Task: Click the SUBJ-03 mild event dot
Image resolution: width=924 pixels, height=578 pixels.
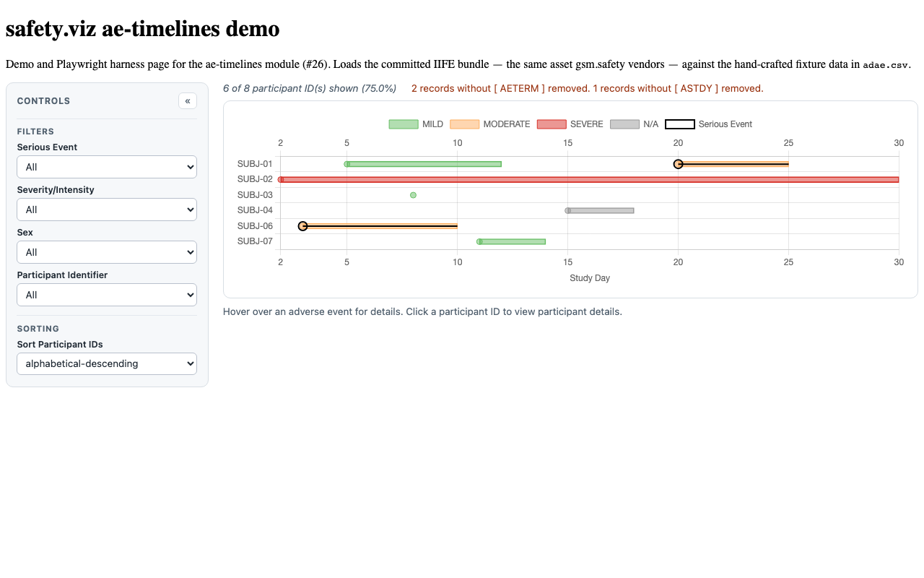Action: coord(413,195)
